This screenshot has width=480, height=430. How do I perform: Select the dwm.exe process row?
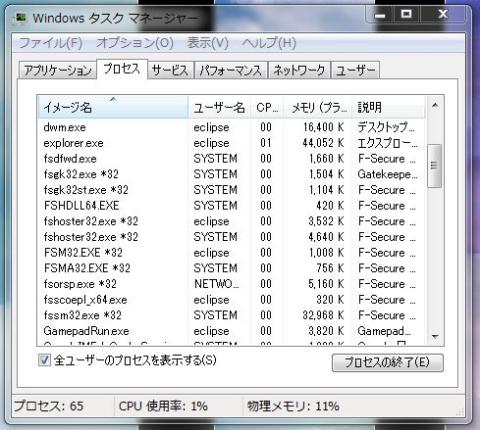tap(231, 127)
